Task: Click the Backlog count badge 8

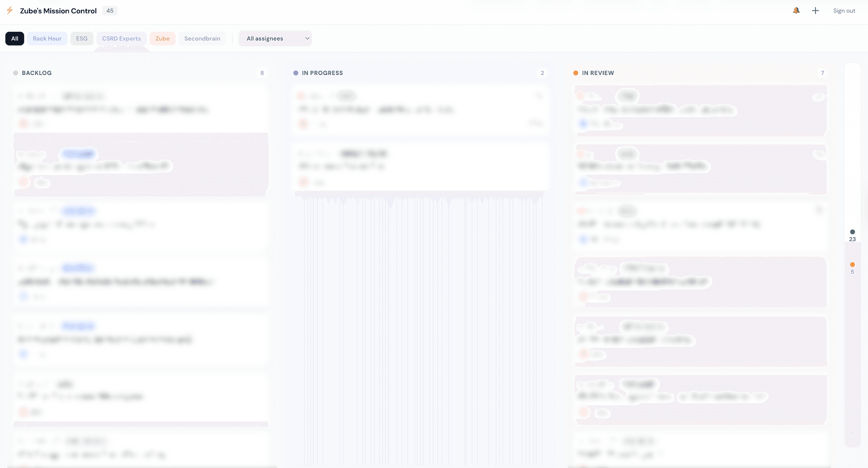Action: pyautogui.click(x=262, y=73)
